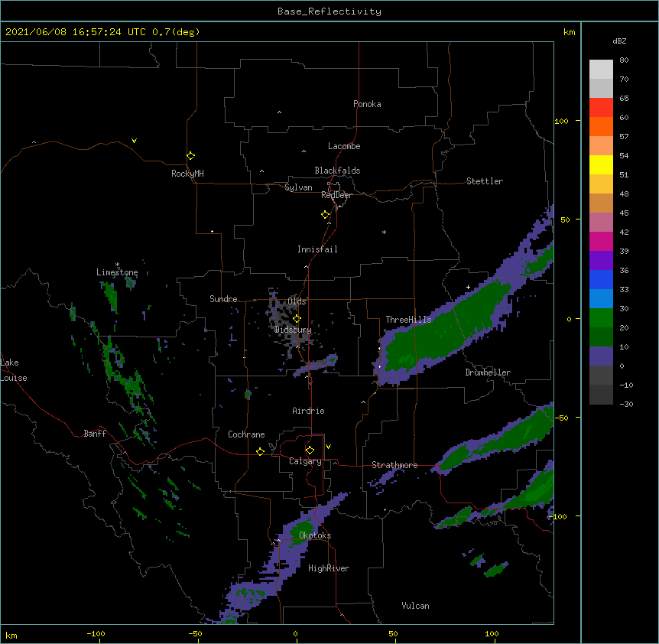Click the Sundre city label
The width and height of the screenshot is (659, 644).
(223, 299)
